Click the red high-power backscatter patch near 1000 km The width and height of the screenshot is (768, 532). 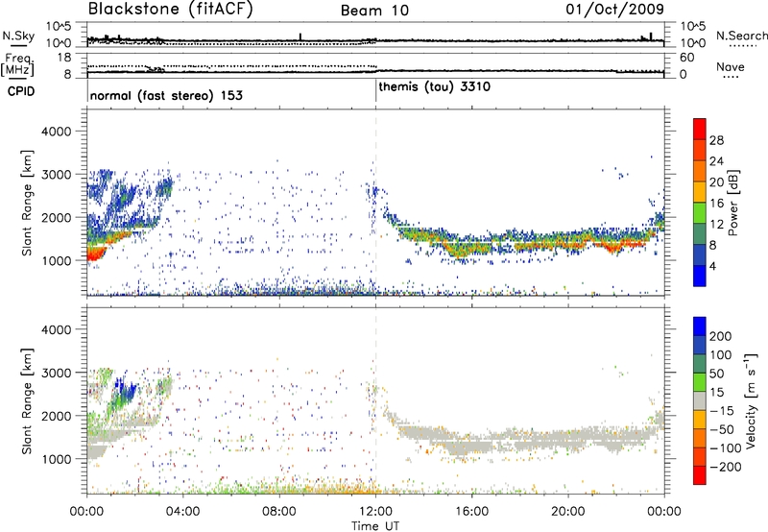(95, 254)
